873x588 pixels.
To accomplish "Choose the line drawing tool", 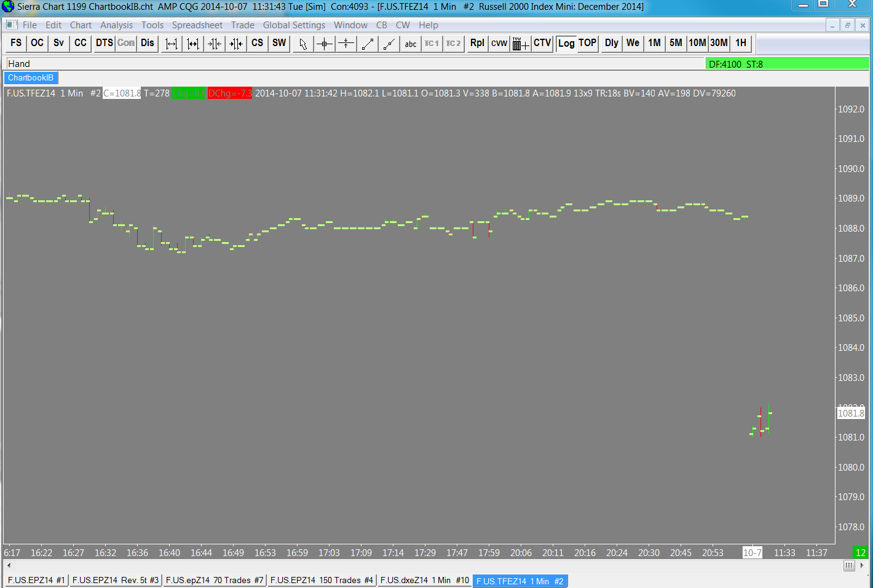I will point(368,43).
